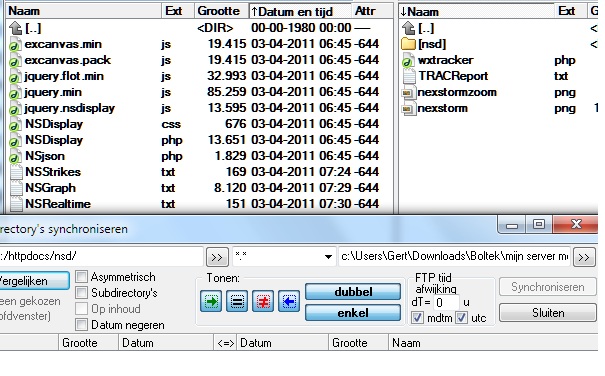Click the /httpdocs/nsd/ path field
Viewport: 605px width, 376px height.
[101, 256]
